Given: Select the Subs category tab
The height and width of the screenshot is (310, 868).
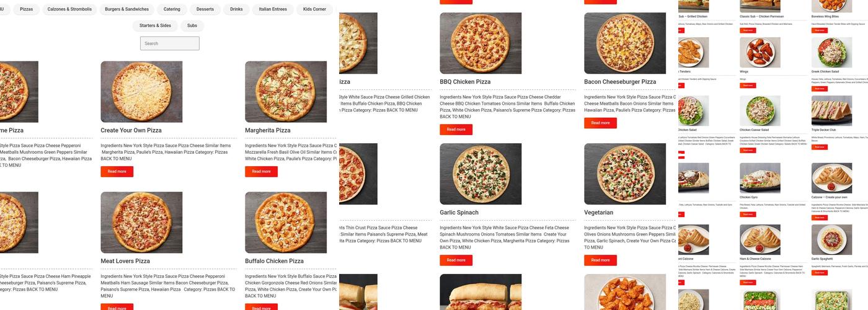Looking at the screenshot, I should [x=192, y=26].
